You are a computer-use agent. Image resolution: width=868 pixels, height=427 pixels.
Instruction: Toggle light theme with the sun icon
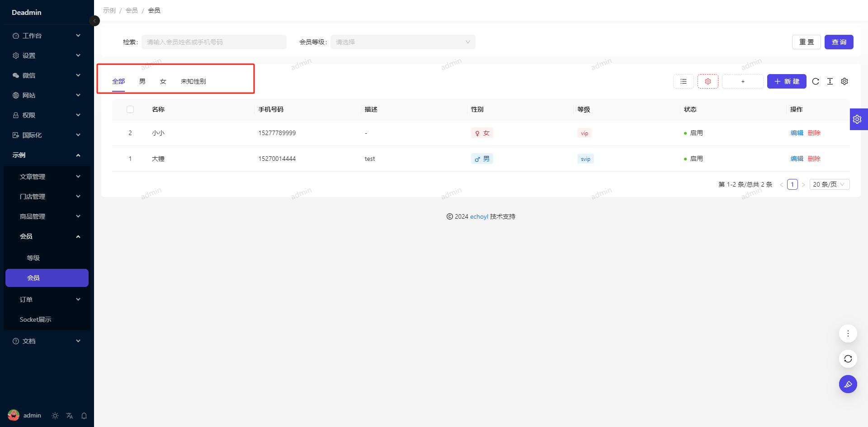tap(55, 416)
